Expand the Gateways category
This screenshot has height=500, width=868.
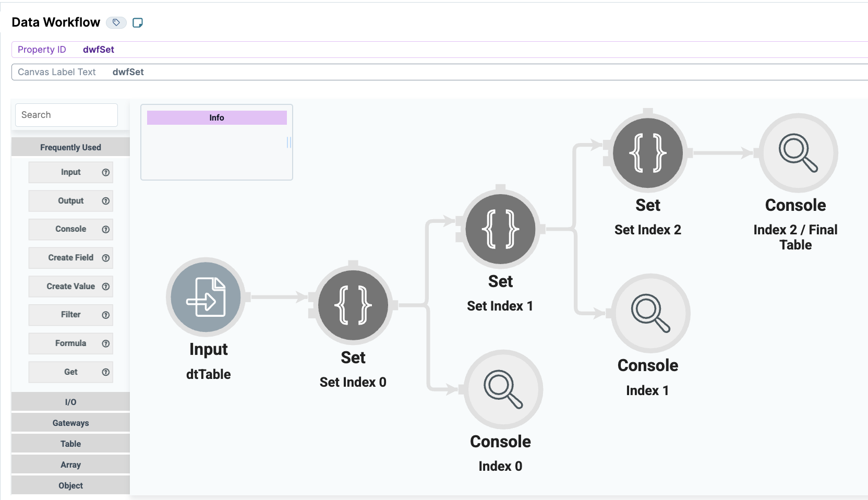click(x=70, y=422)
